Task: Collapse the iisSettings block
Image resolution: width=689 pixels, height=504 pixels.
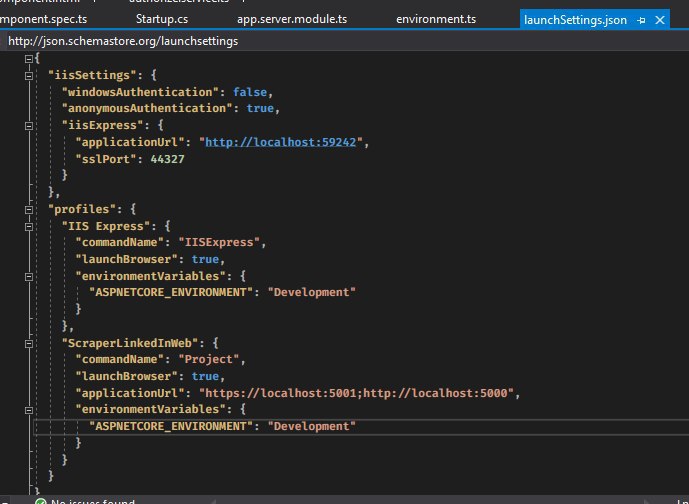Action: tap(29, 76)
